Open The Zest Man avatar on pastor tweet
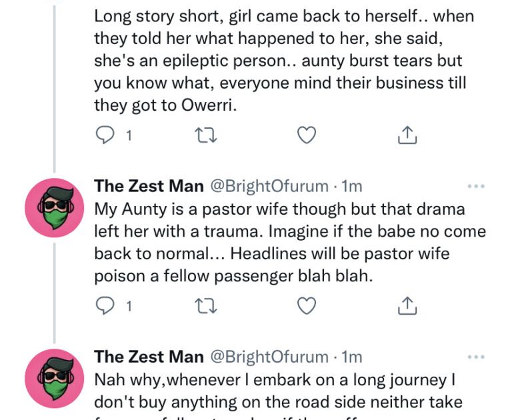 click(55, 208)
